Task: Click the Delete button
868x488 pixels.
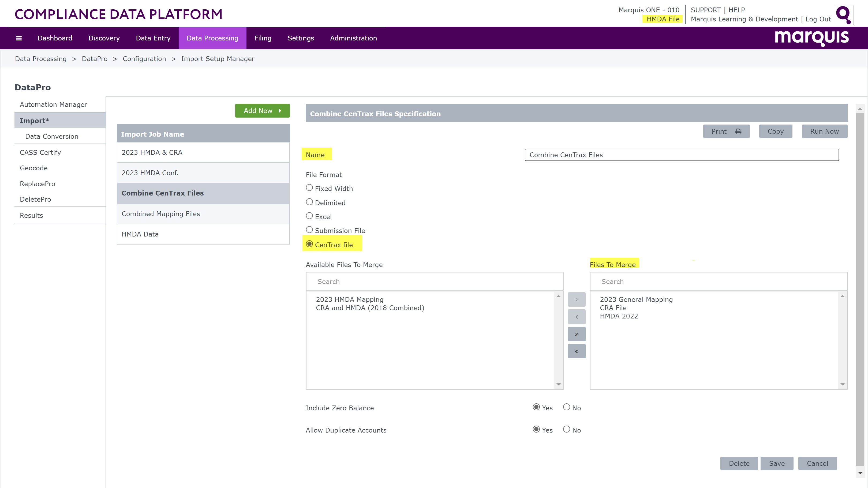Action: [x=739, y=463]
